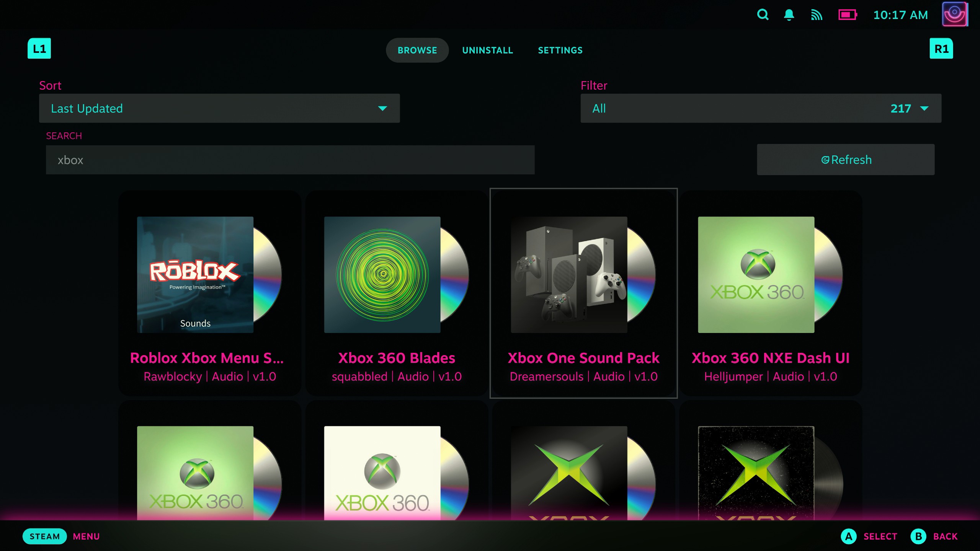The width and height of the screenshot is (980, 551).
Task: Click the Refresh icon button
Action: coord(823,160)
